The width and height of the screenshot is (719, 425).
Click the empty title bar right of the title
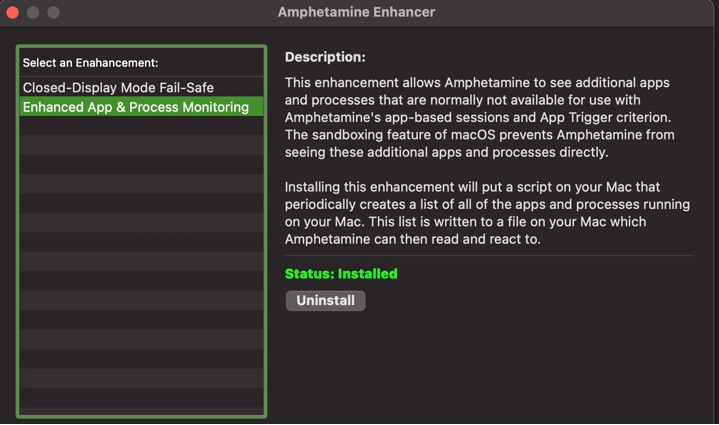pyautogui.click(x=580, y=13)
